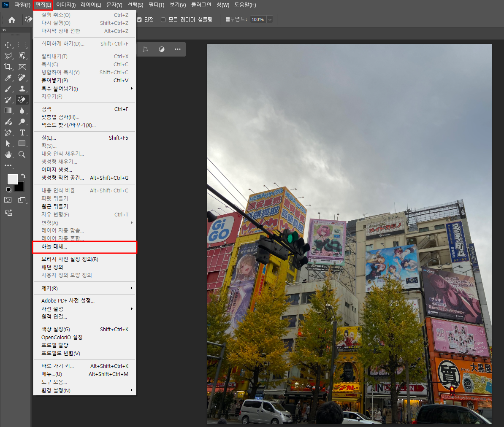This screenshot has height=427, width=504.
Task: Open the three-dot edit toolbar
Action: tap(8, 166)
